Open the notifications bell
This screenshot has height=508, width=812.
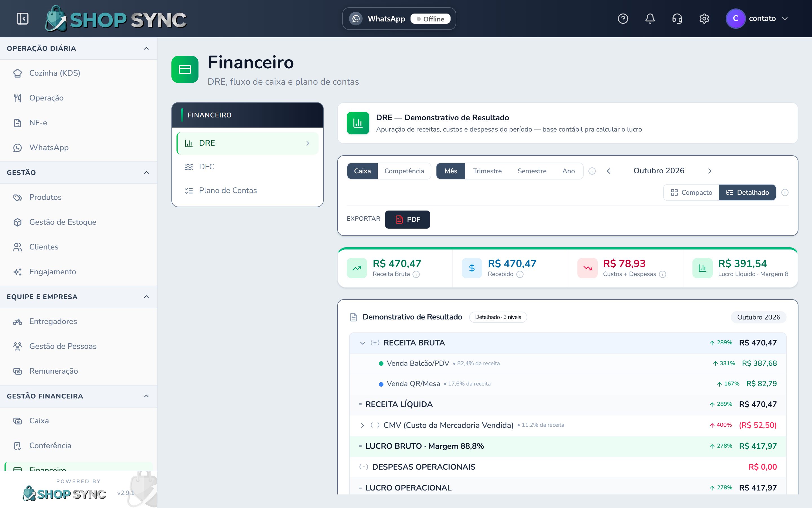[650, 18]
